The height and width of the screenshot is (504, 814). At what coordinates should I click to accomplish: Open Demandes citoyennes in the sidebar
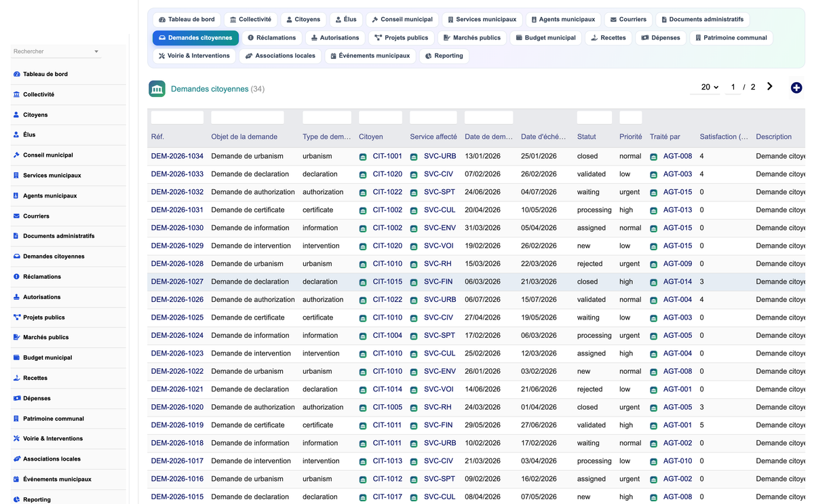(x=54, y=256)
